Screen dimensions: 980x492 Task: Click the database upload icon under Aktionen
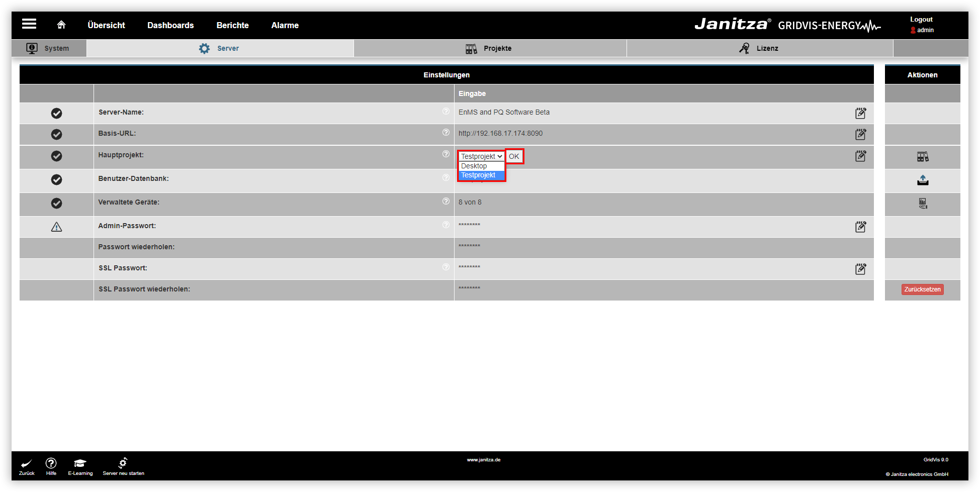pyautogui.click(x=922, y=180)
